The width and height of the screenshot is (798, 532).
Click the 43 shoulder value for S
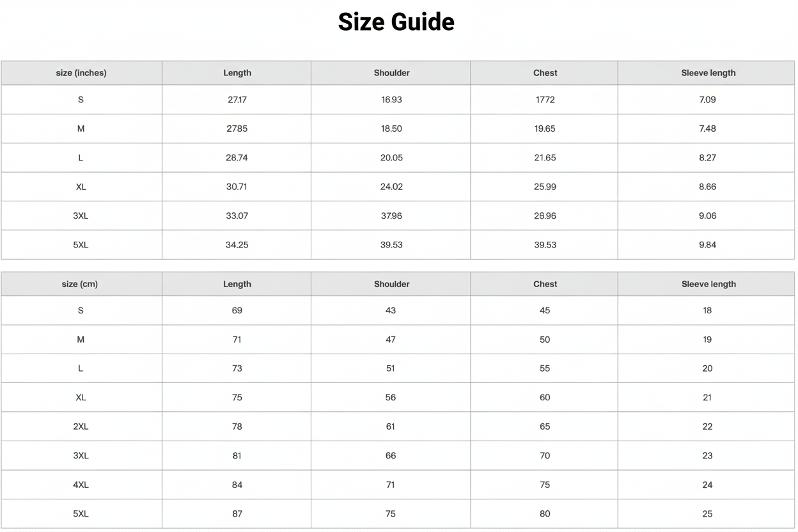[391, 311]
